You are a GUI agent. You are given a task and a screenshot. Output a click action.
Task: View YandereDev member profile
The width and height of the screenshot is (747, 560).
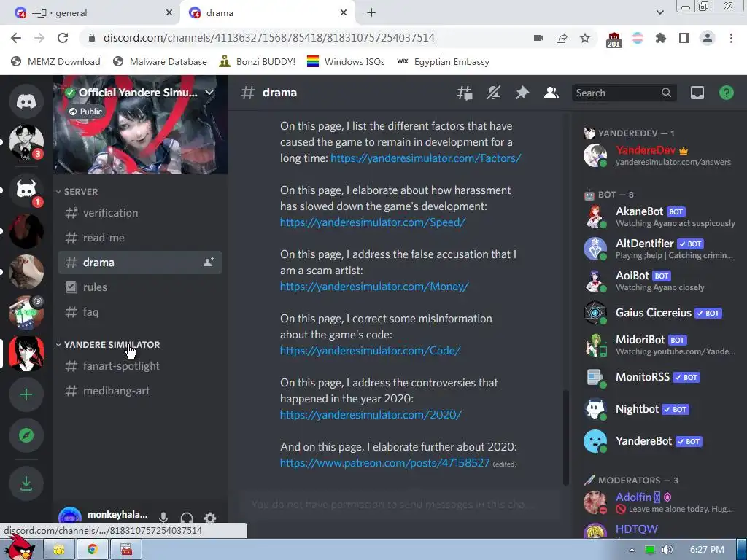point(659,155)
